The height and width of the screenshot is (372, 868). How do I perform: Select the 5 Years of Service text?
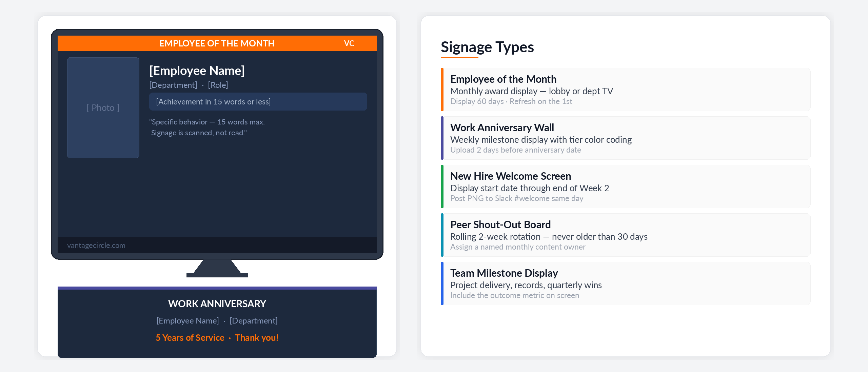click(x=190, y=338)
